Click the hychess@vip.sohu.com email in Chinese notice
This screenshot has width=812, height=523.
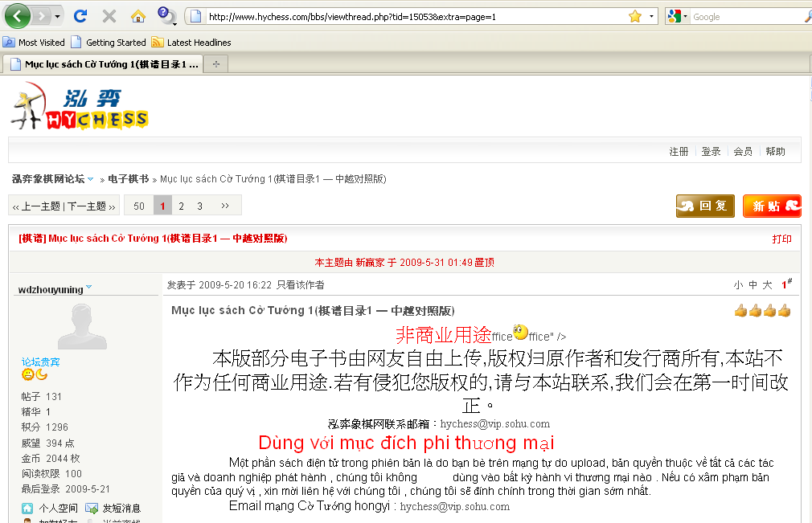495,423
